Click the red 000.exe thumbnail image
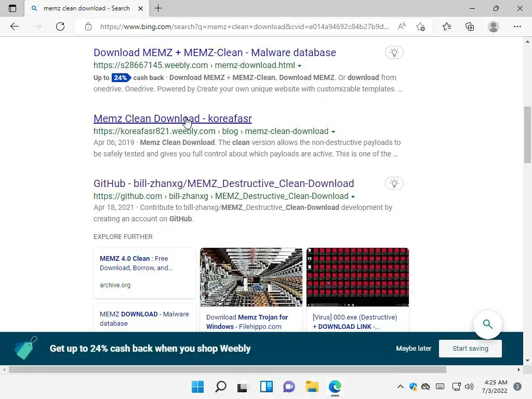The width and height of the screenshot is (532, 399). [x=357, y=277]
